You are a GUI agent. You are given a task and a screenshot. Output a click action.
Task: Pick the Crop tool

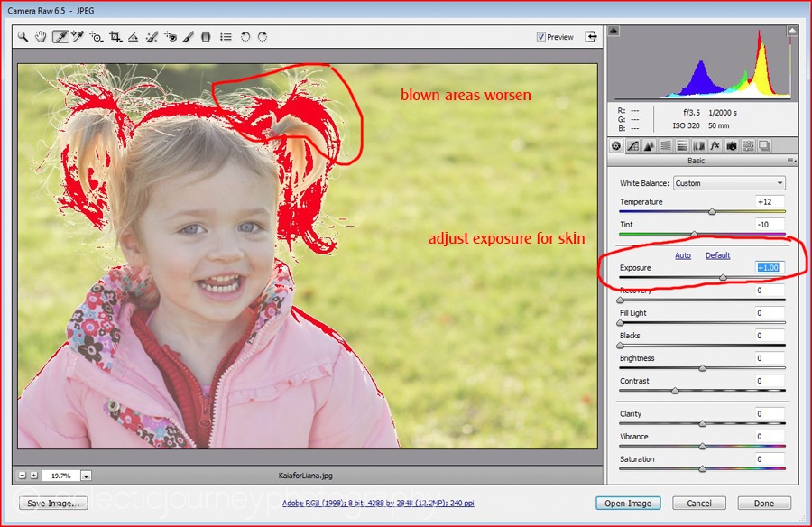coord(115,37)
